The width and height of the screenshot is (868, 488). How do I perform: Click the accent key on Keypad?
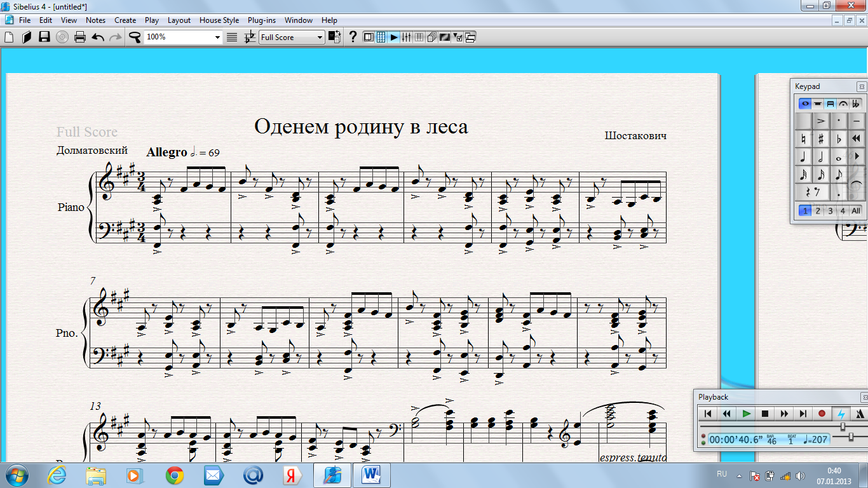click(x=821, y=121)
